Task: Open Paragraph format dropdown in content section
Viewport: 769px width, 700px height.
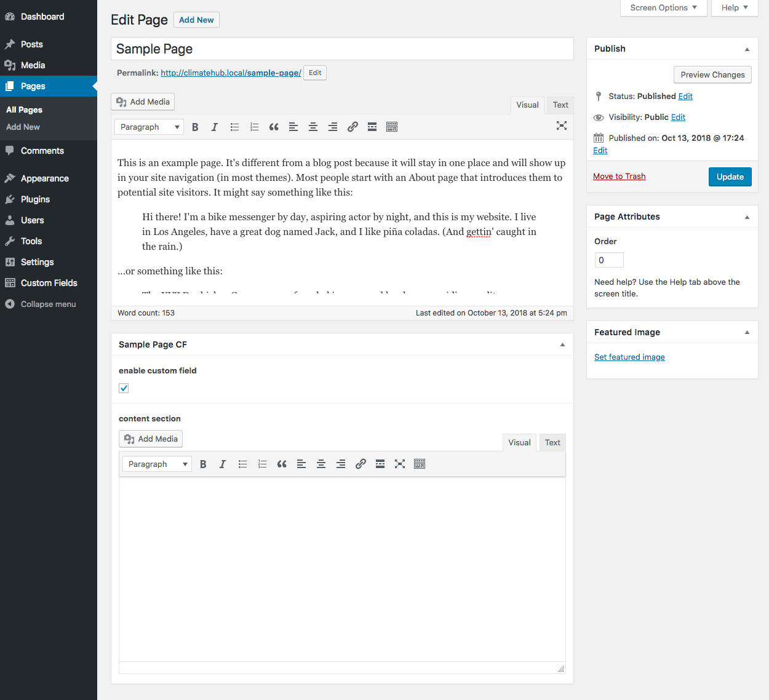Action: 157,464
